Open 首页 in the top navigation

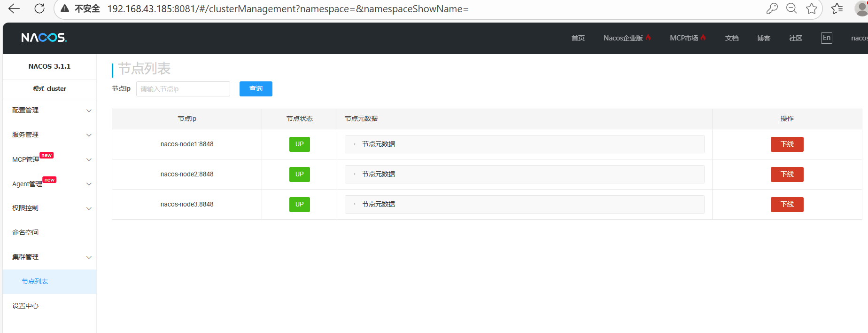pyautogui.click(x=578, y=38)
